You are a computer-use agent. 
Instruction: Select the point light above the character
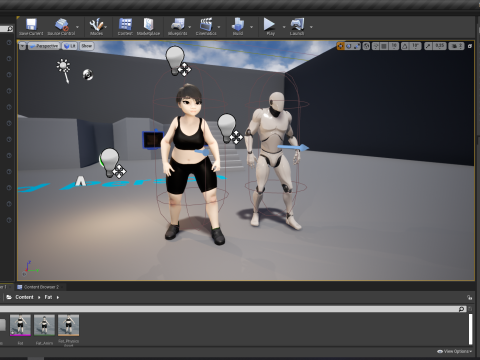pos(175,60)
